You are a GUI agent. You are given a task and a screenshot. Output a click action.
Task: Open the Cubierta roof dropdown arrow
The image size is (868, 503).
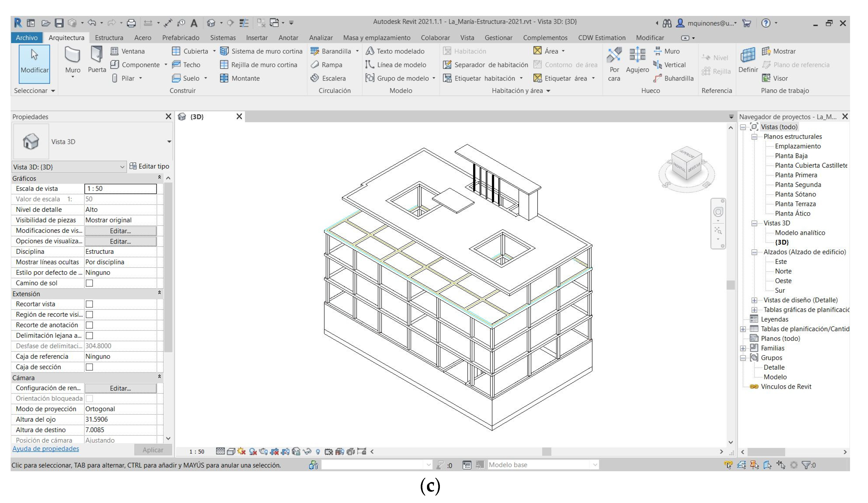tap(214, 51)
